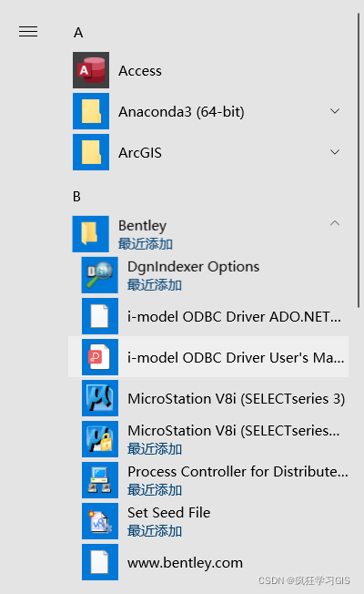Jump to letter B section header
The height and width of the screenshot is (594, 364).
(x=76, y=197)
